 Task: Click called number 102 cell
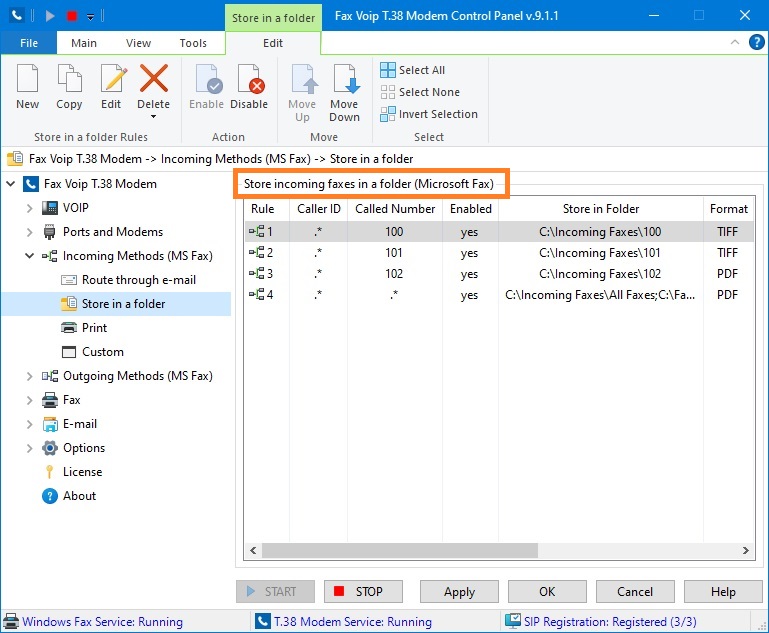[394, 274]
